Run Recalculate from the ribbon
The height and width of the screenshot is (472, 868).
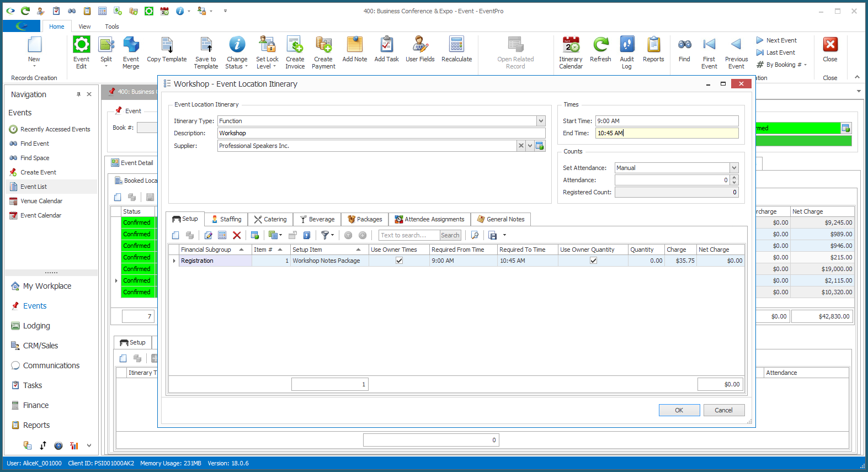[456, 50]
